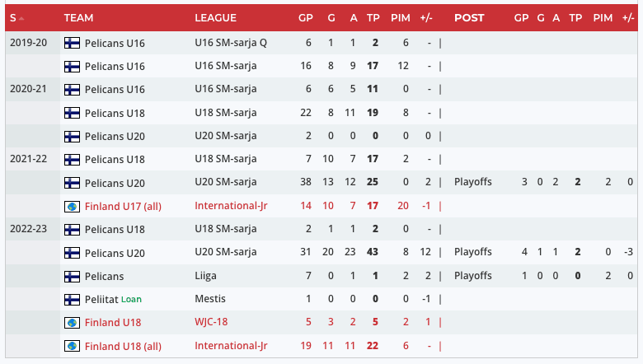Click the Finland flag icon beside Pelicans Liiga row

[71, 276]
